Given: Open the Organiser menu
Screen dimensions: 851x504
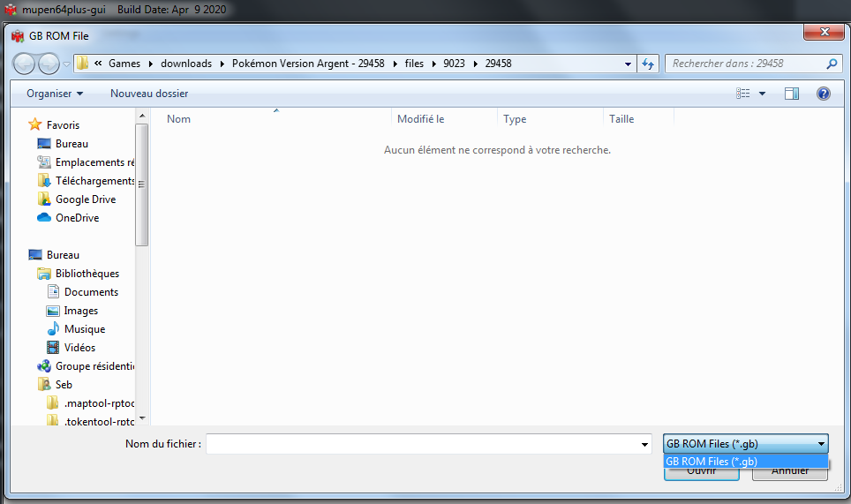Looking at the screenshot, I should (55, 94).
